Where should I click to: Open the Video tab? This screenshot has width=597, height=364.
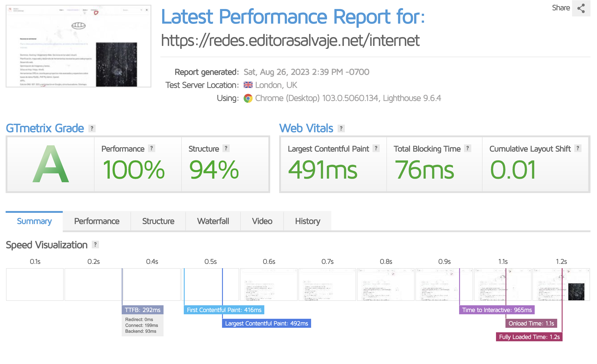[262, 221]
